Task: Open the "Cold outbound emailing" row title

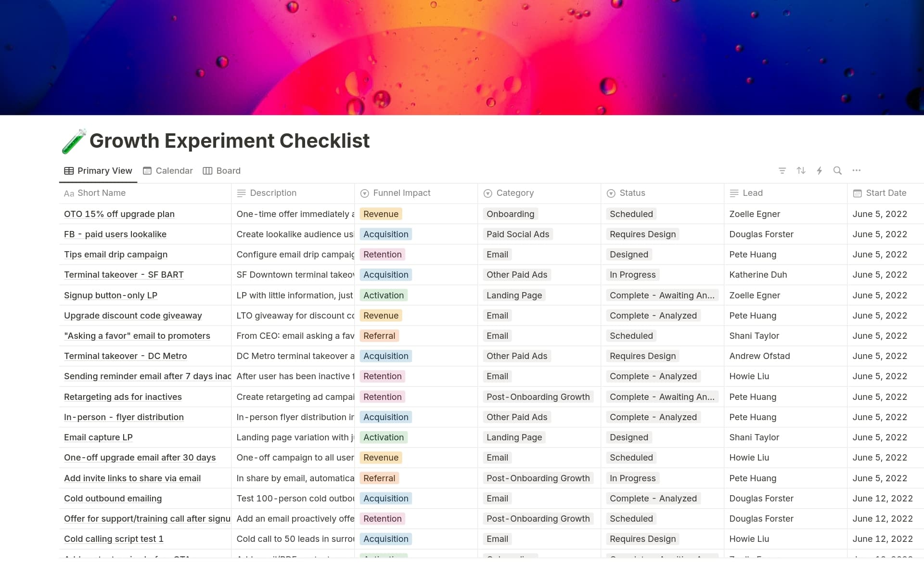Action: 113,499
